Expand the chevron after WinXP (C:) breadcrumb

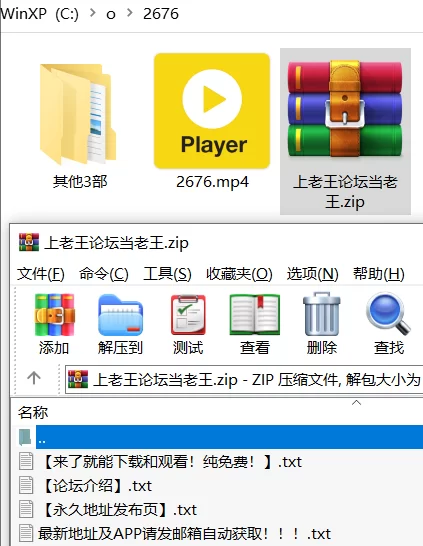93,13
